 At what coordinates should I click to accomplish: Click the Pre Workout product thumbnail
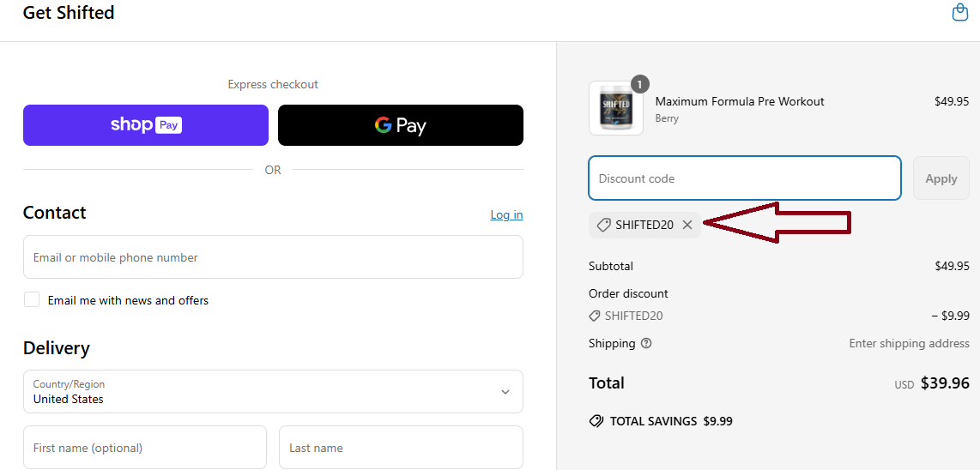click(x=615, y=108)
